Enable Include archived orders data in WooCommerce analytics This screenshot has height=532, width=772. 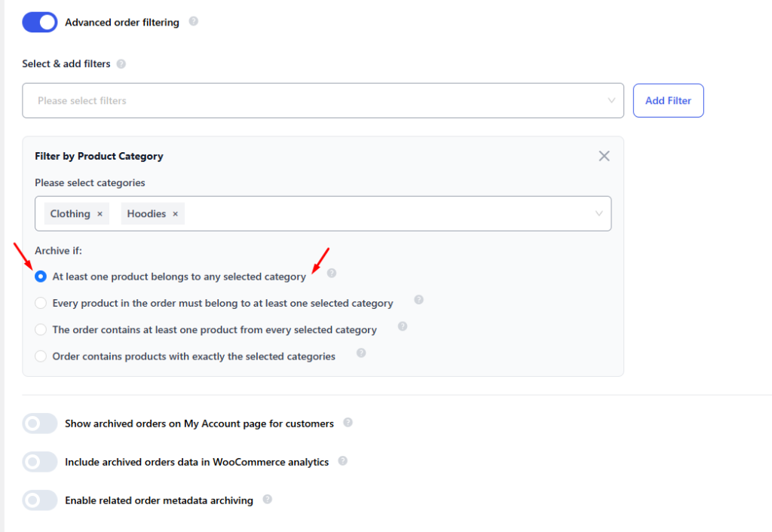[40, 462]
